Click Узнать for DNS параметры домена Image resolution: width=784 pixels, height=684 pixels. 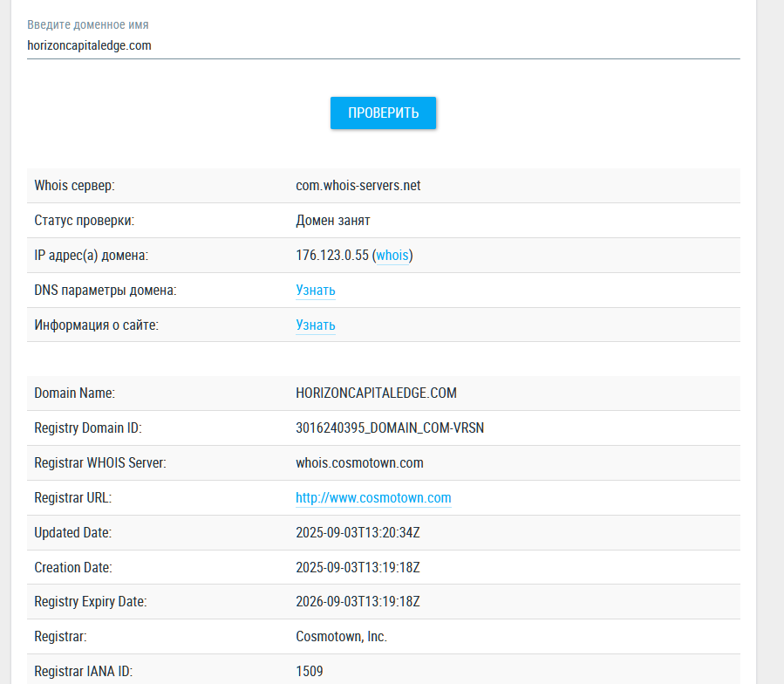coord(315,291)
